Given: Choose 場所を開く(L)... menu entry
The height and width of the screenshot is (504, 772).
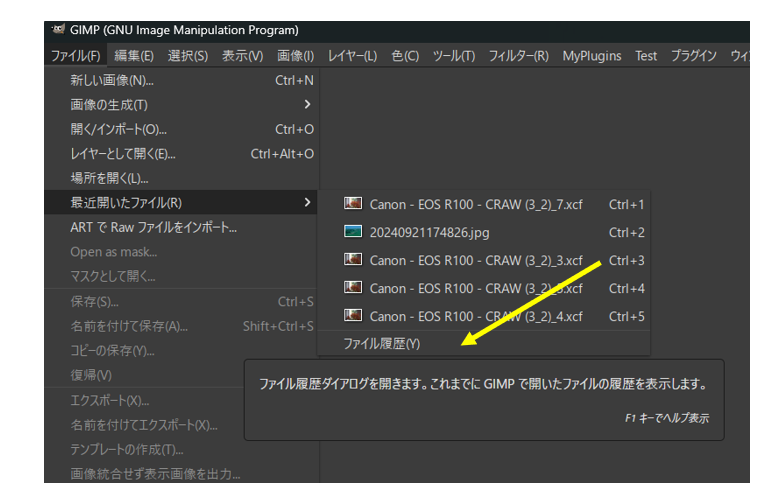Looking at the screenshot, I should pyautogui.click(x=182, y=178).
